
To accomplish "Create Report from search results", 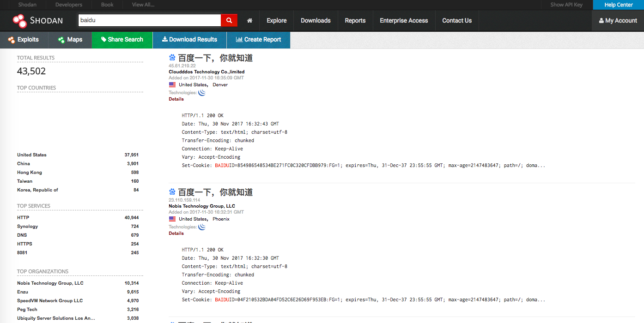I will pyautogui.click(x=258, y=40).
